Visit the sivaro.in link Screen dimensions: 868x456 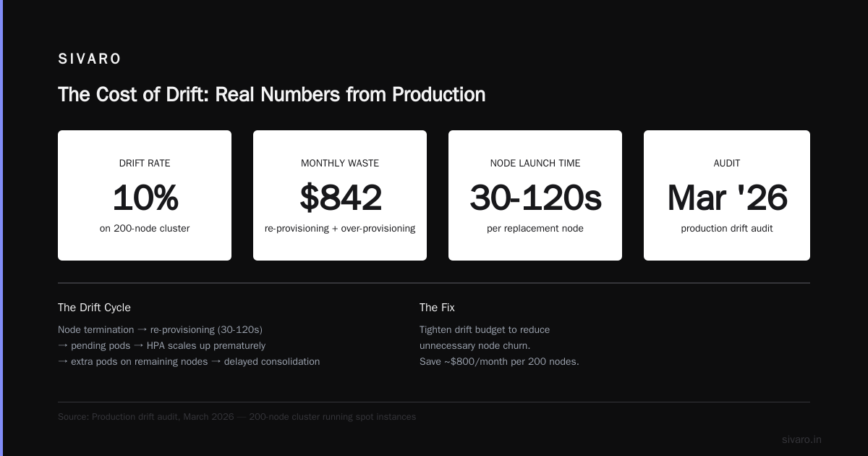pyautogui.click(x=801, y=439)
